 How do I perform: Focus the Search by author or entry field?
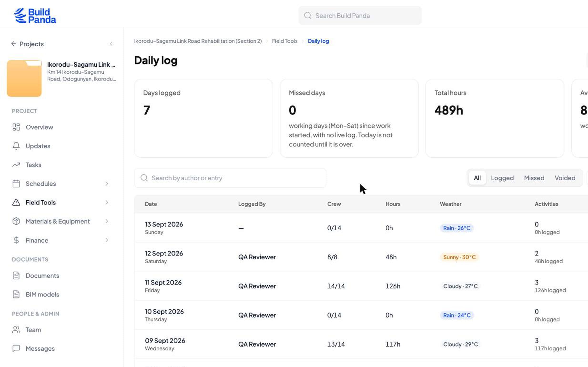230,178
